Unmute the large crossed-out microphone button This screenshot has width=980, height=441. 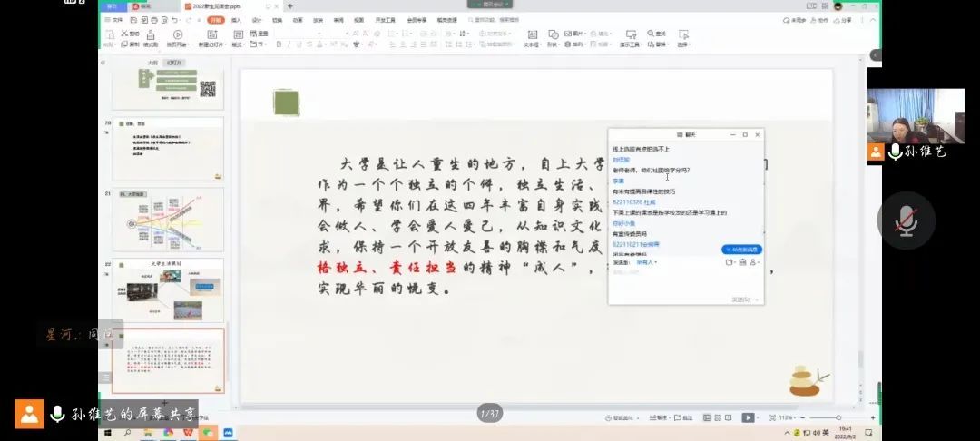pyautogui.click(x=905, y=220)
